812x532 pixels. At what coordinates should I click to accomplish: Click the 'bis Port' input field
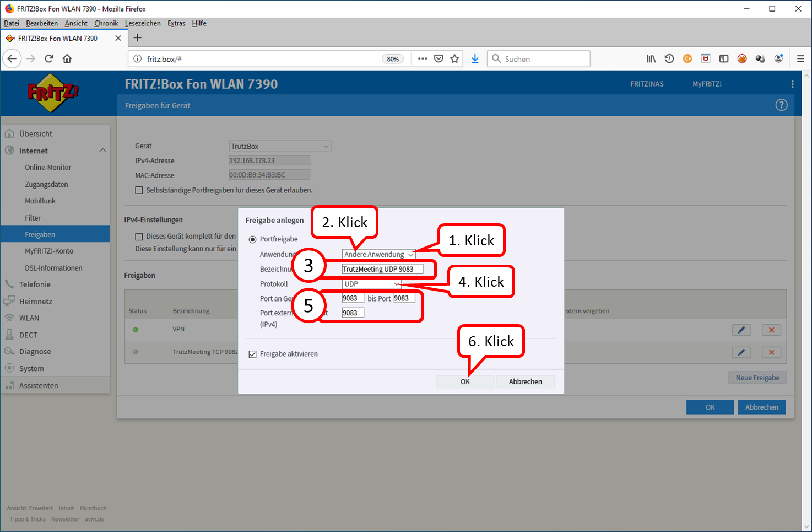pos(404,298)
